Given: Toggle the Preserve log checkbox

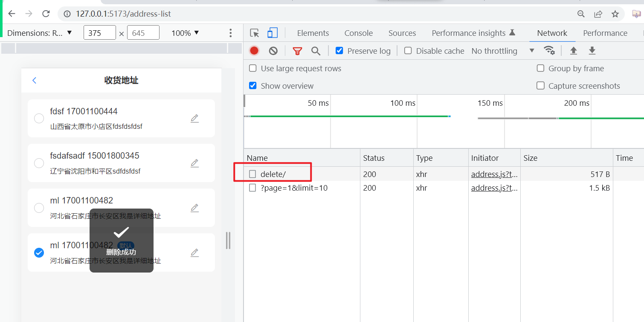Looking at the screenshot, I should click(339, 51).
